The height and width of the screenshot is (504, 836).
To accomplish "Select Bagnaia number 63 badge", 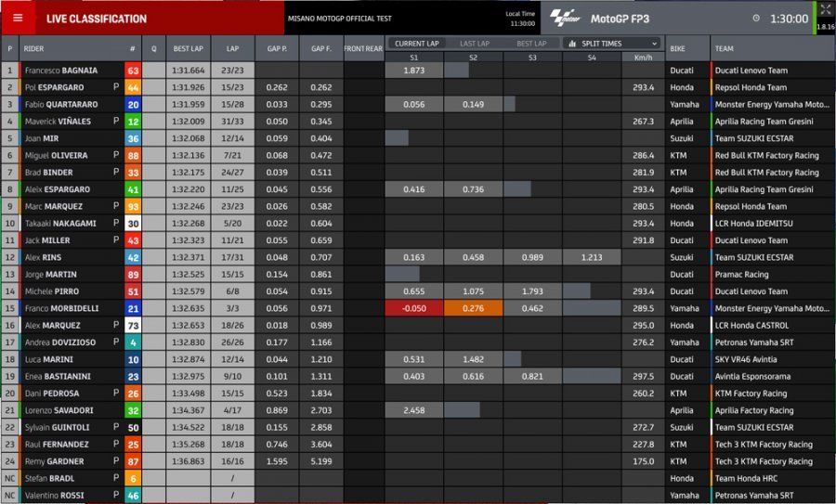I will pyautogui.click(x=133, y=71).
